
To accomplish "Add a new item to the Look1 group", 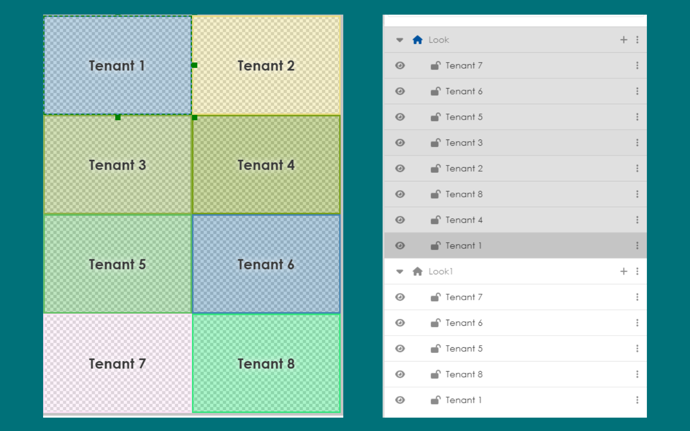I will [x=624, y=271].
